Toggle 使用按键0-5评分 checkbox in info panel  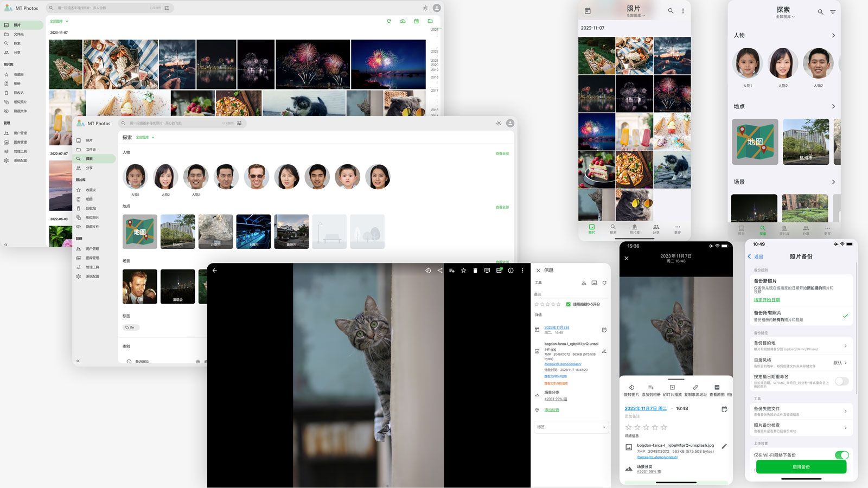569,304
